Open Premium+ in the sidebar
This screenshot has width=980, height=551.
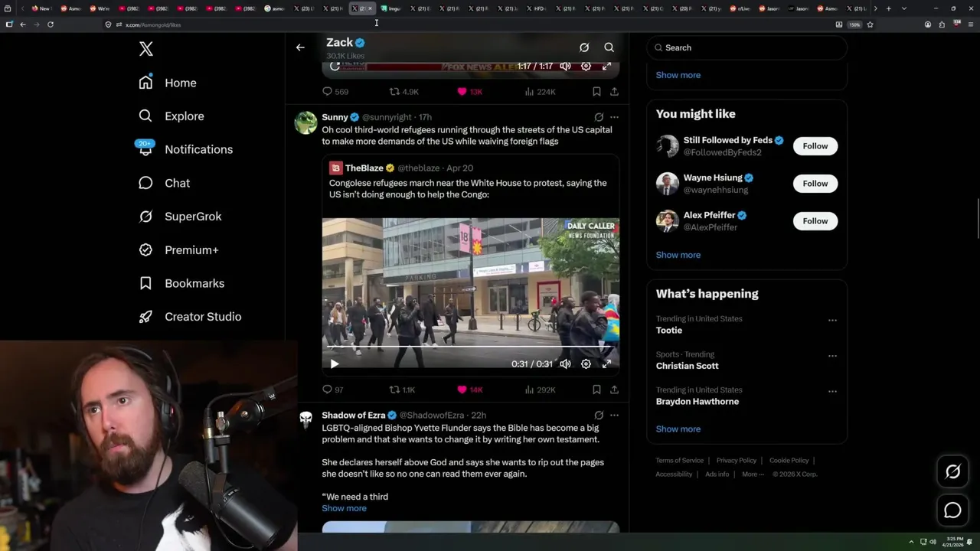point(178,249)
